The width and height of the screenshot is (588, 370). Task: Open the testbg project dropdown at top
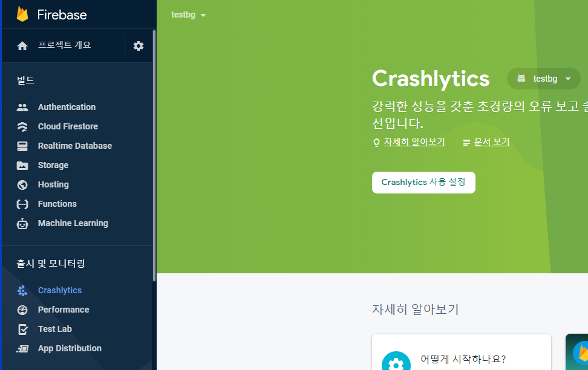point(188,15)
